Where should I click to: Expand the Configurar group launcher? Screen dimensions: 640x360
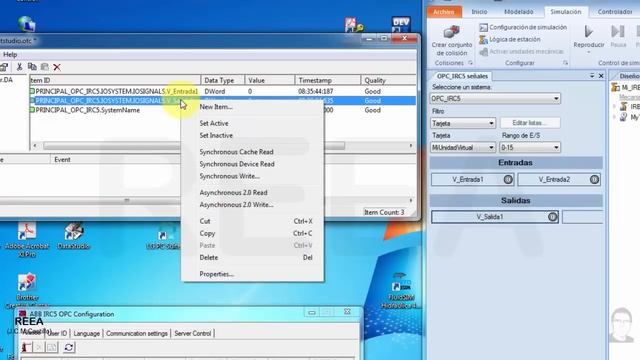coord(565,63)
